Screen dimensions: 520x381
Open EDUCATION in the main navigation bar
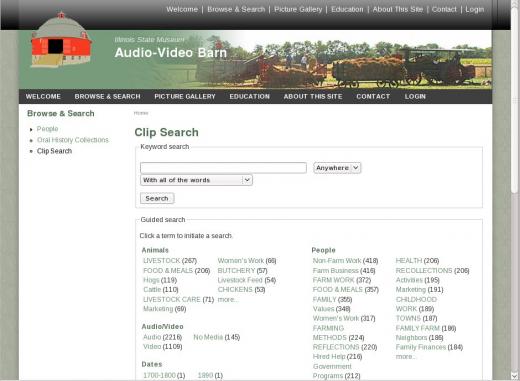click(249, 97)
